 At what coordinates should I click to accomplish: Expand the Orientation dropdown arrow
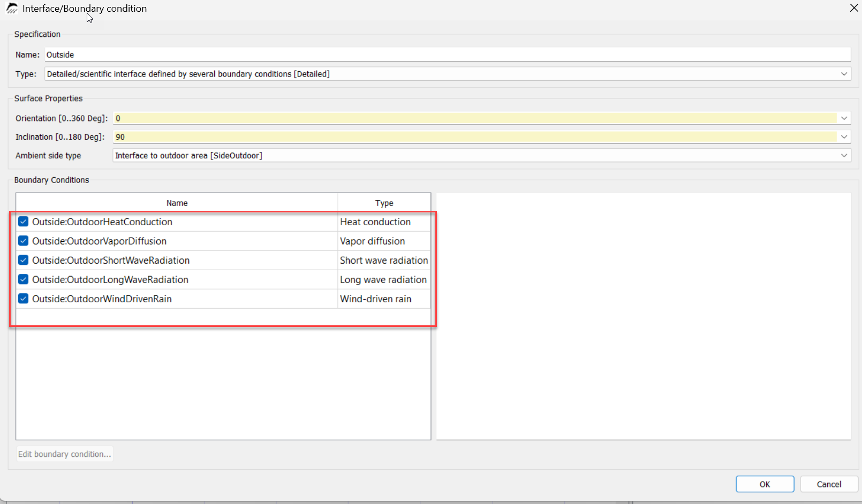(x=844, y=118)
